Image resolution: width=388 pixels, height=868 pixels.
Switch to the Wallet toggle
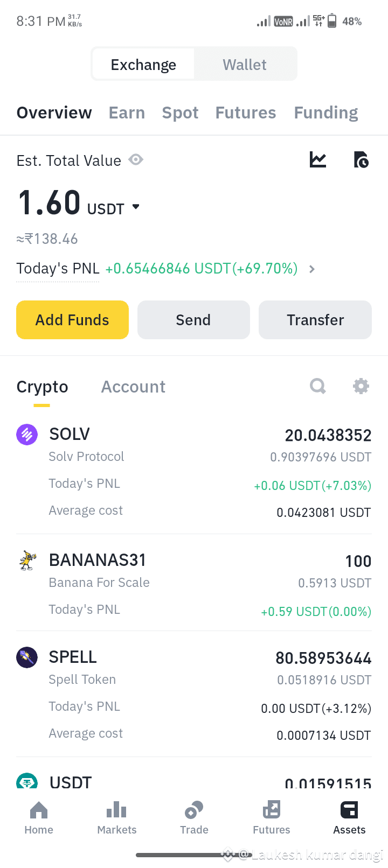(x=245, y=65)
